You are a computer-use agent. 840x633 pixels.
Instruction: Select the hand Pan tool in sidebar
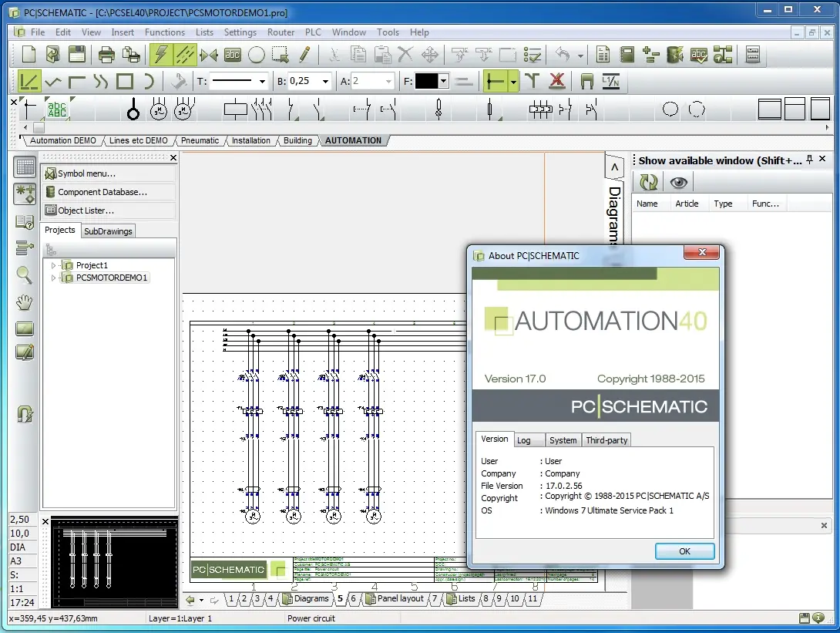(x=24, y=301)
